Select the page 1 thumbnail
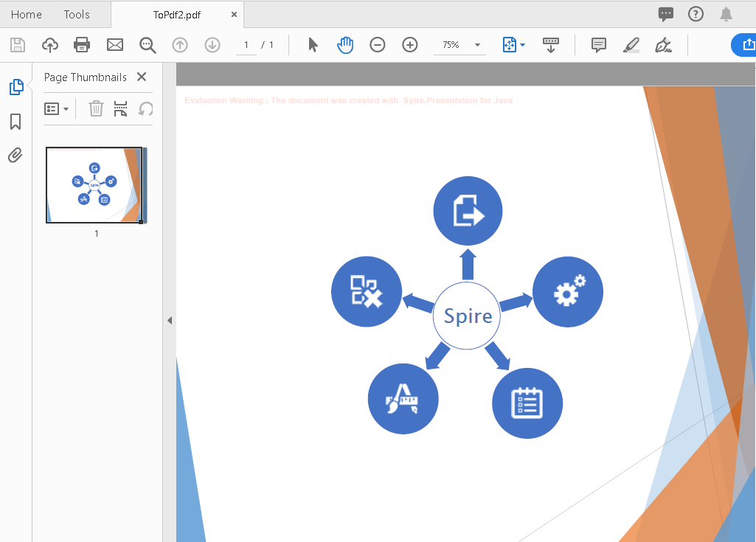The width and height of the screenshot is (756, 542). pyautogui.click(x=94, y=185)
